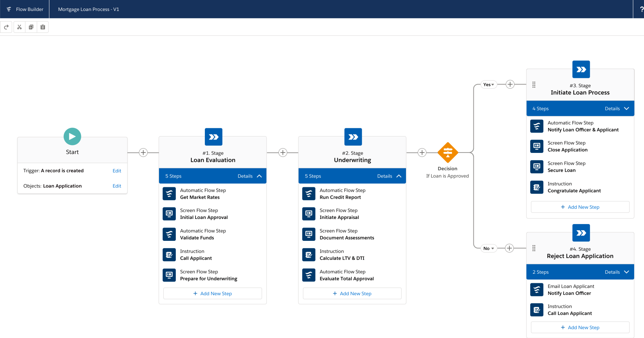Image resolution: width=644 pixels, height=338 pixels.
Task: Open the Yes branch dropdown
Action: (x=488, y=84)
